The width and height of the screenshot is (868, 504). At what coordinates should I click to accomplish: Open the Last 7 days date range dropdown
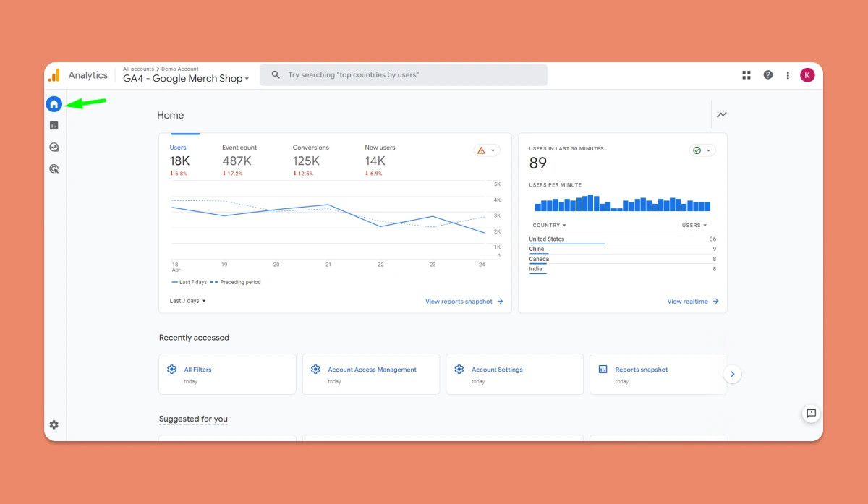click(x=188, y=301)
